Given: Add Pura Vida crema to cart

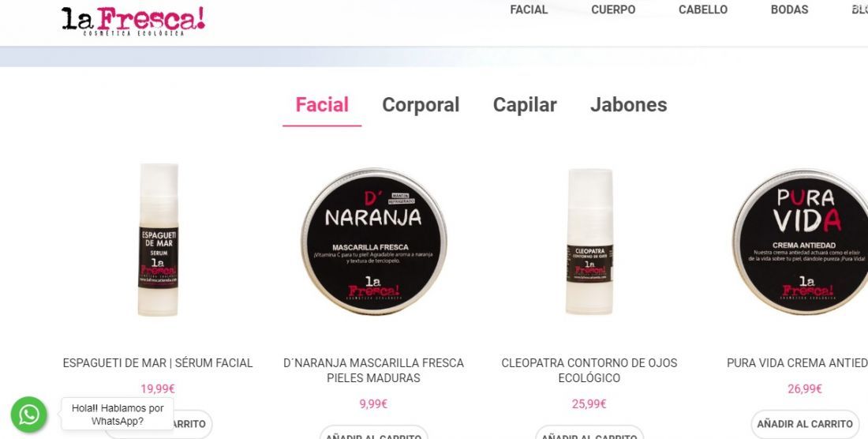Looking at the screenshot, I should point(805,424).
